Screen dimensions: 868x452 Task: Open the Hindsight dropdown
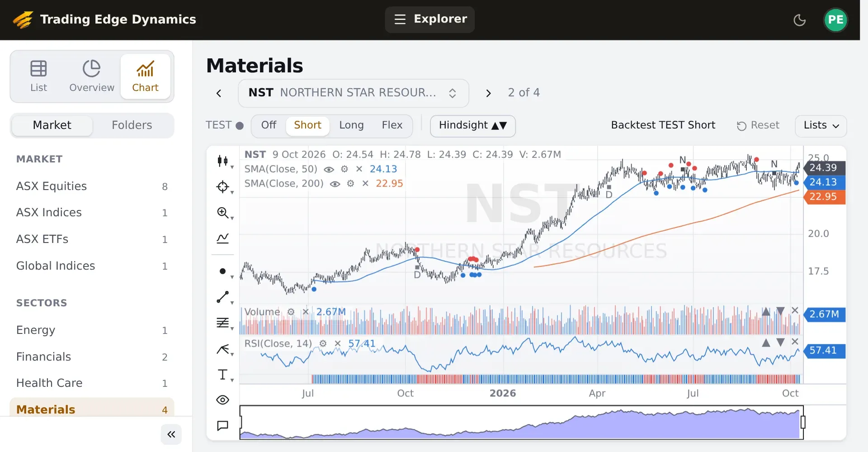472,126
